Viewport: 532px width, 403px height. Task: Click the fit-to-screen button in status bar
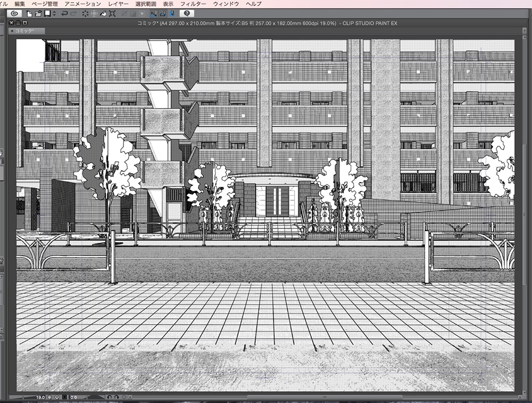65,397
